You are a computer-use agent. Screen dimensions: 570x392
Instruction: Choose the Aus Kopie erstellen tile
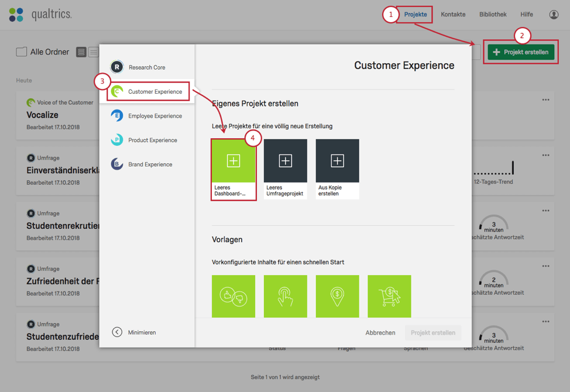[337, 169]
